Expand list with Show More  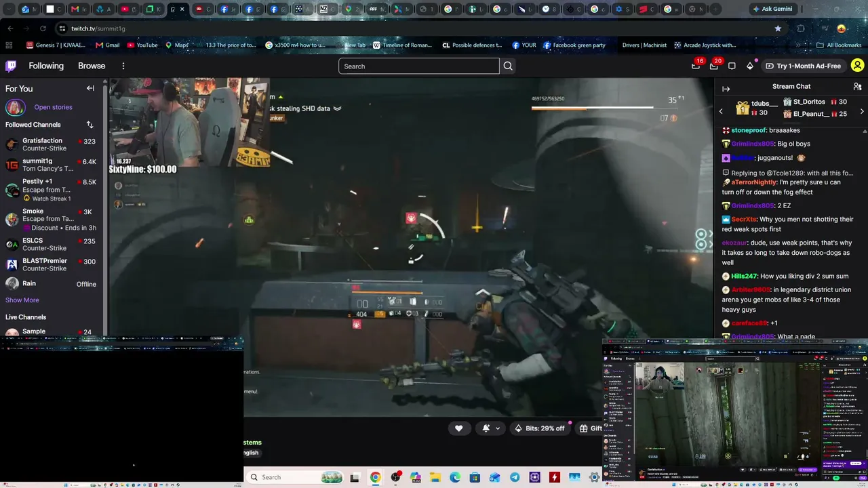22,300
